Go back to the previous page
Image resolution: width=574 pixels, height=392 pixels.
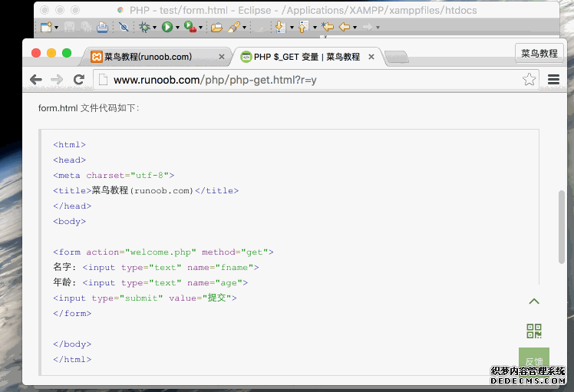pyautogui.click(x=36, y=80)
